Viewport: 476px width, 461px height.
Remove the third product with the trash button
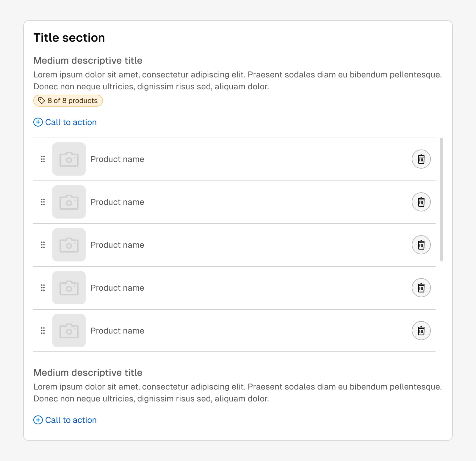(x=421, y=245)
